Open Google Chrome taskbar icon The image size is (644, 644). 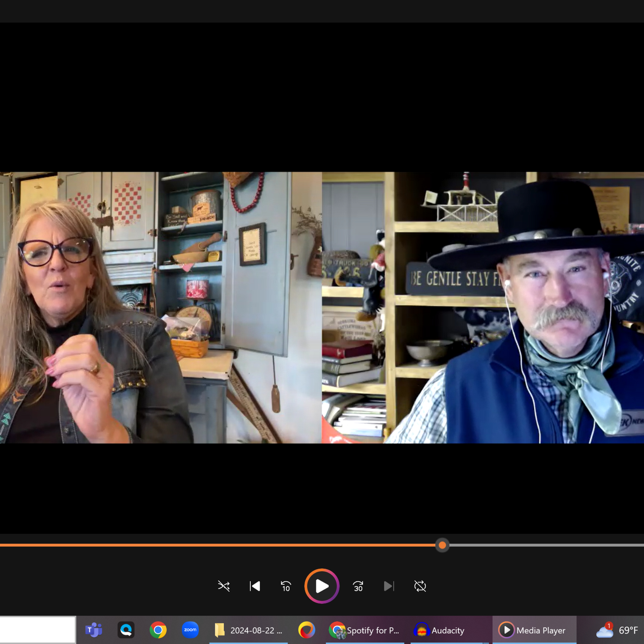click(158, 630)
